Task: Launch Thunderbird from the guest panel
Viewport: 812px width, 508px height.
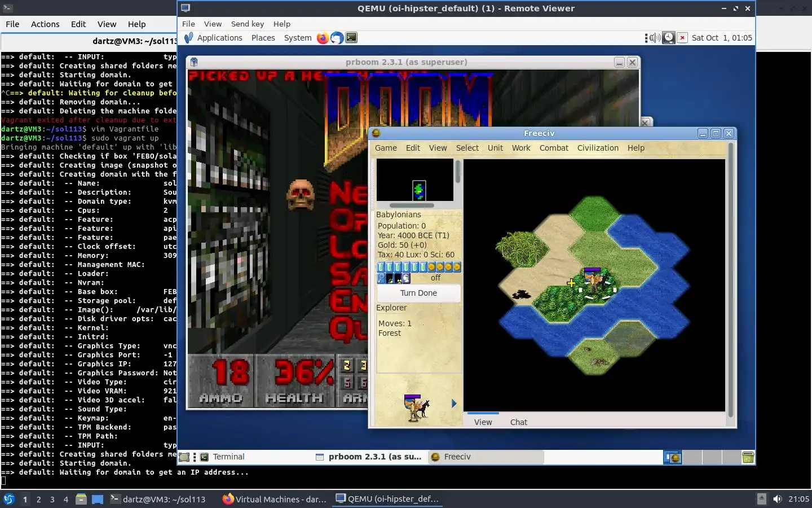Action: click(x=337, y=38)
